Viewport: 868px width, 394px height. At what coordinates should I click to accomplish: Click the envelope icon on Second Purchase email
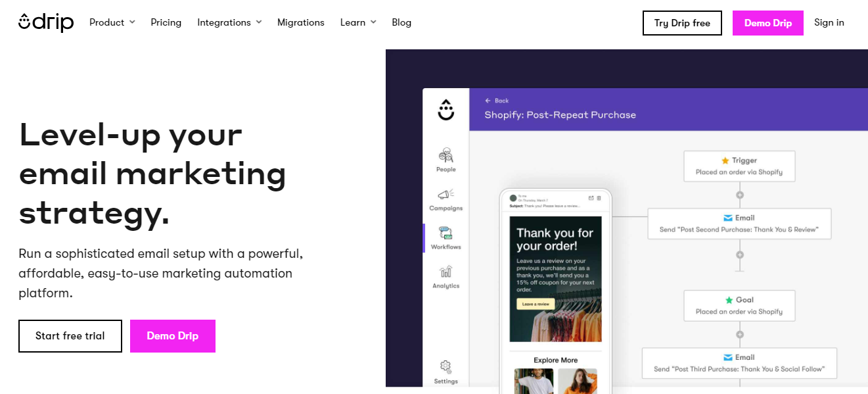(x=727, y=218)
